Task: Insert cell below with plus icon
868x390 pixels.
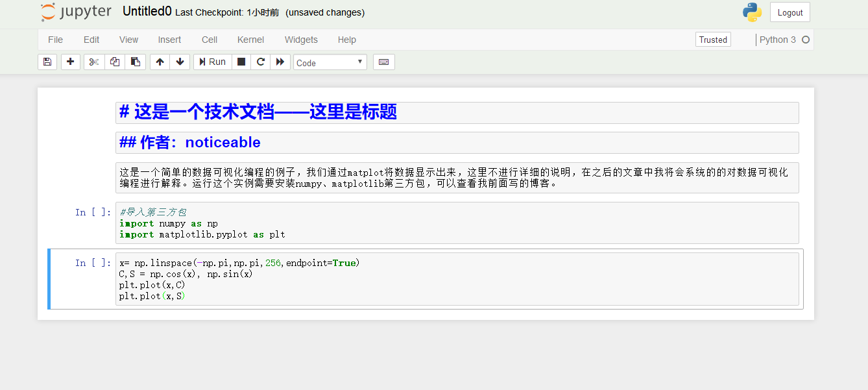Action: [70, 62]
